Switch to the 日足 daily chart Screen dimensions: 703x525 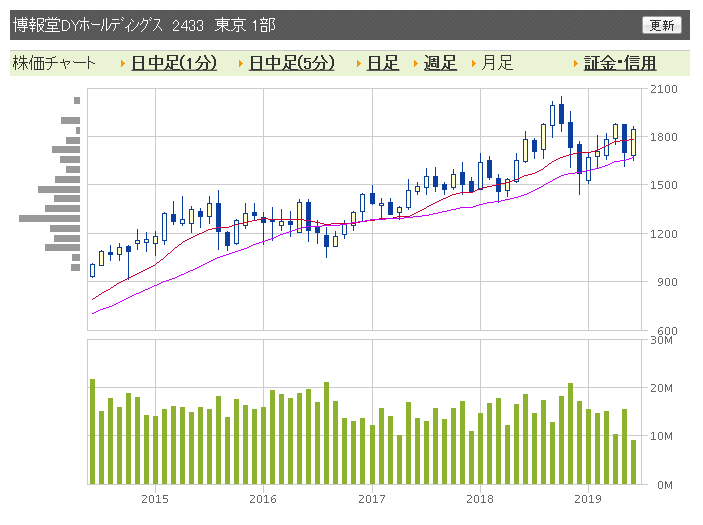pos(383,63)
